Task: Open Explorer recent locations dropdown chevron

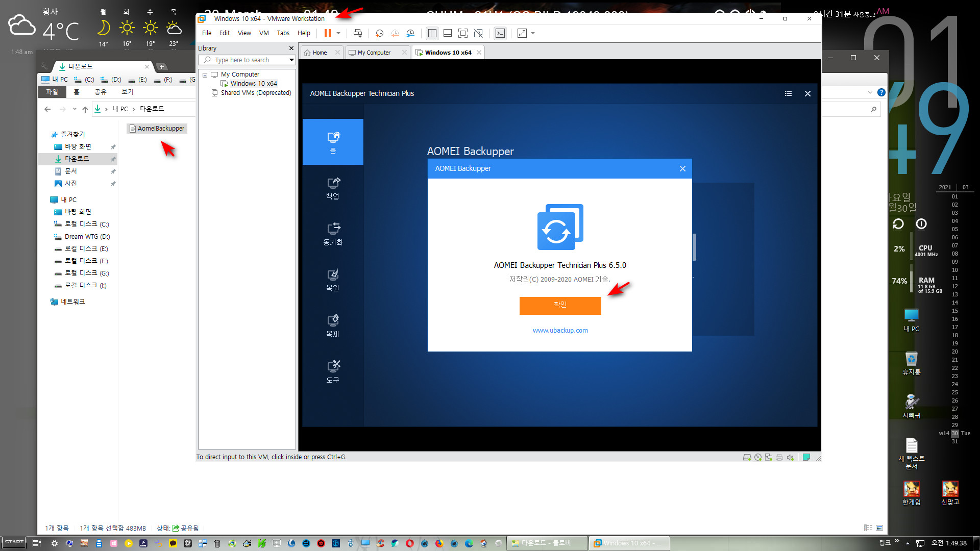Action: tap(75, 109)
